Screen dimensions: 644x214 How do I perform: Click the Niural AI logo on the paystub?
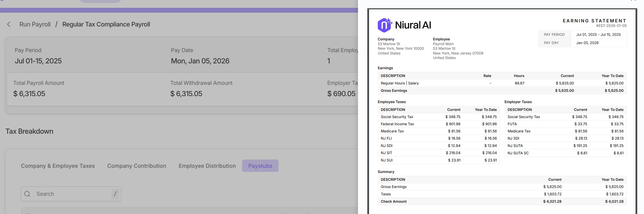pyautogui.click(x=404, y=25)
